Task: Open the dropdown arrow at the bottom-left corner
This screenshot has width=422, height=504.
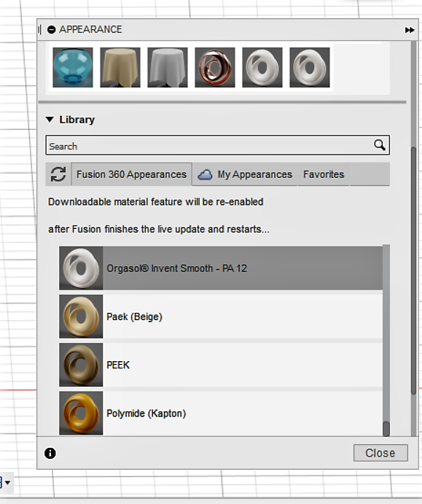Action: tap(7, 482)
